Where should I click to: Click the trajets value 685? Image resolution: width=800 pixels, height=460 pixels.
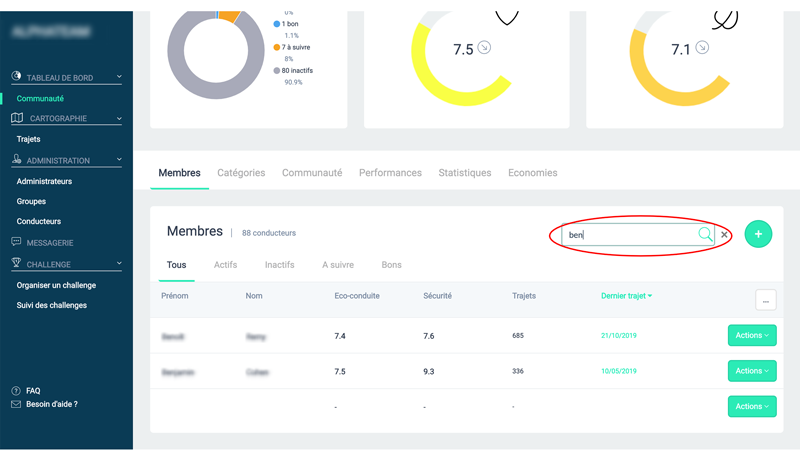[518, 336]
